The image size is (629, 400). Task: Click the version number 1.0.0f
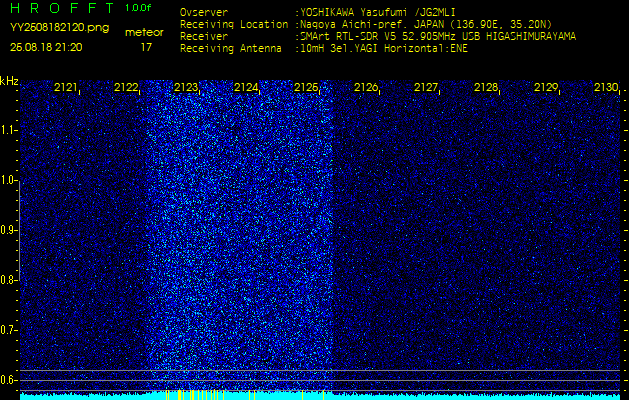(x=138, y=8)
